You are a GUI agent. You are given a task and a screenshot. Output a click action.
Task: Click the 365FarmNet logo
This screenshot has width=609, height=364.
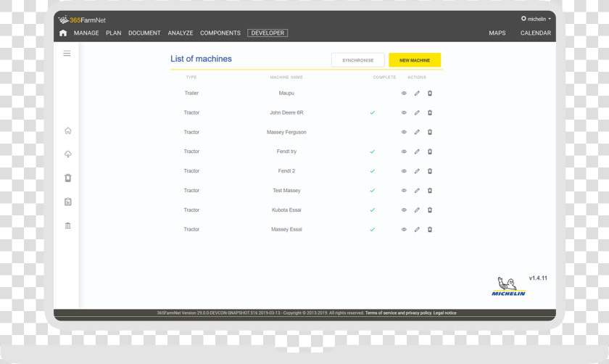[82, 20]
